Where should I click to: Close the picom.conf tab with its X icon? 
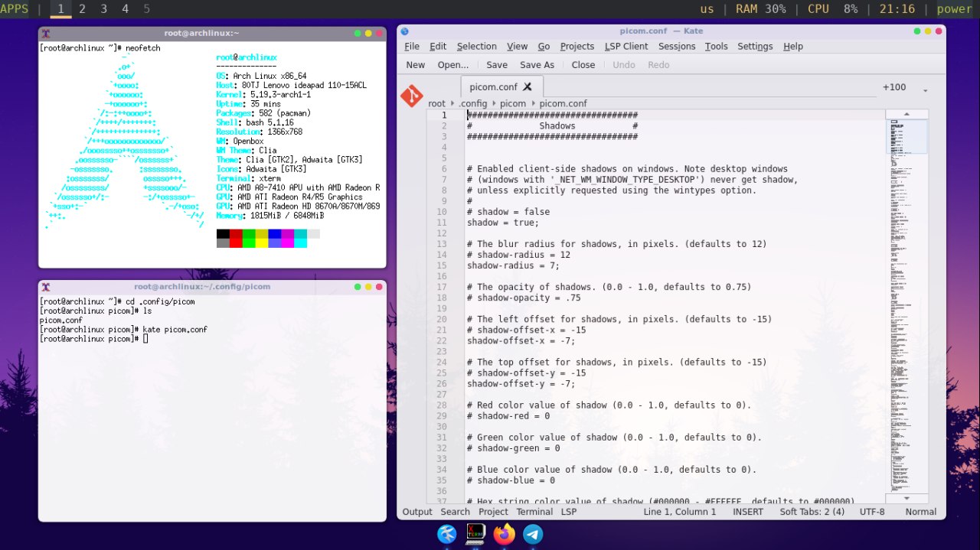pyautogui.click(x=528, y=87)
